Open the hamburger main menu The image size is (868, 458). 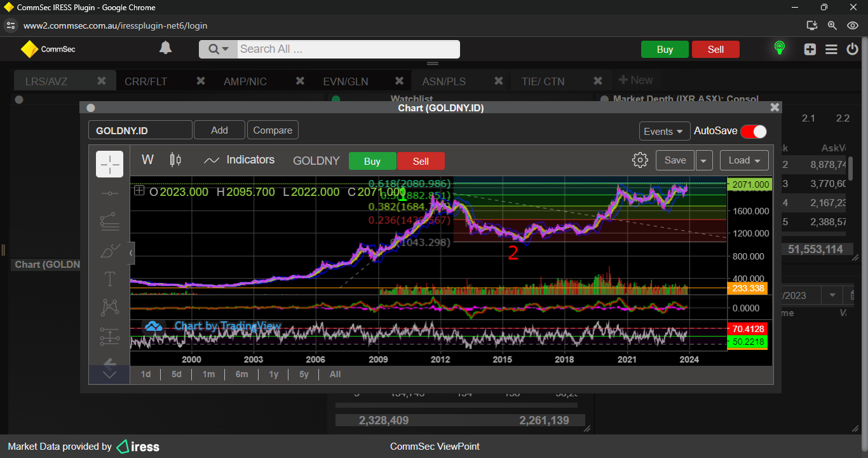[831, 49]
